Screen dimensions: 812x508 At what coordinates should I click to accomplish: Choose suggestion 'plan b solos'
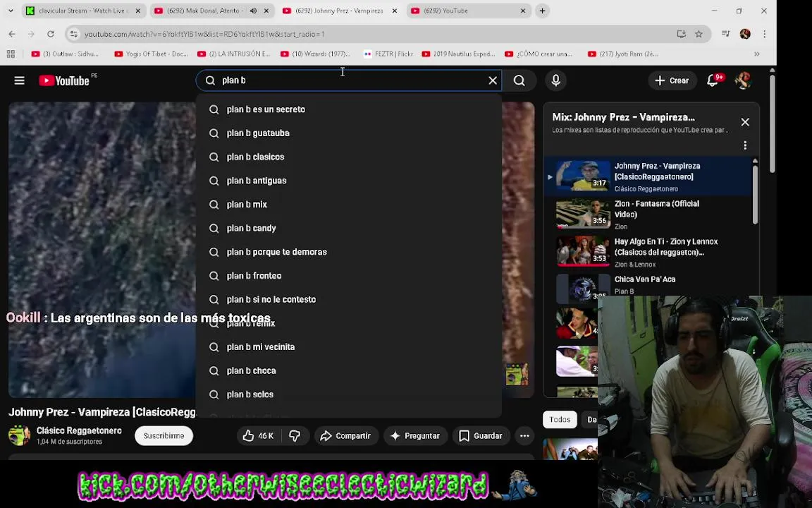click(x=348, y=394)
